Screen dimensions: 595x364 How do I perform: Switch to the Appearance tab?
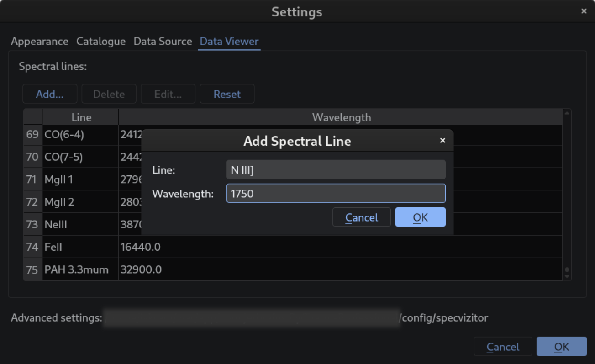(40, 42)
